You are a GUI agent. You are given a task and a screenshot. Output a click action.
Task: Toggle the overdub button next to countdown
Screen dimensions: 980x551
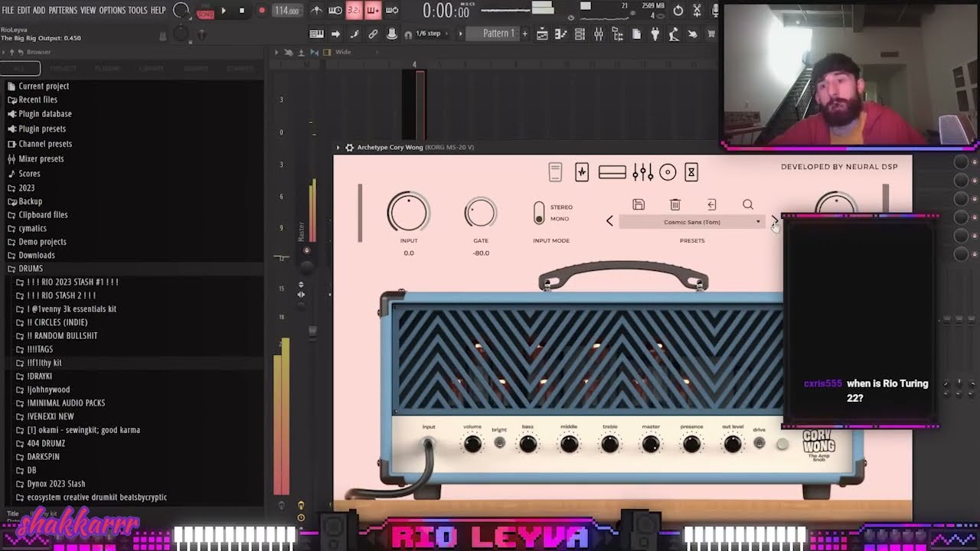click(x=373, y=11)
